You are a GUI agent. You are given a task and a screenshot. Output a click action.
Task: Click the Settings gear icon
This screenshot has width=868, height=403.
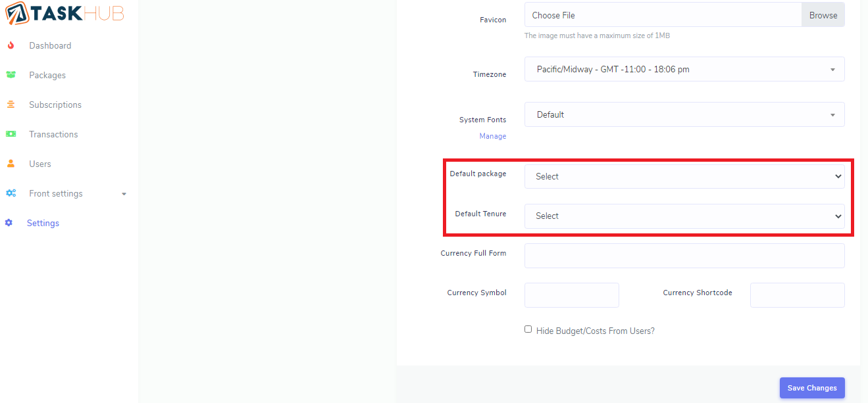(x=9, y=223)
